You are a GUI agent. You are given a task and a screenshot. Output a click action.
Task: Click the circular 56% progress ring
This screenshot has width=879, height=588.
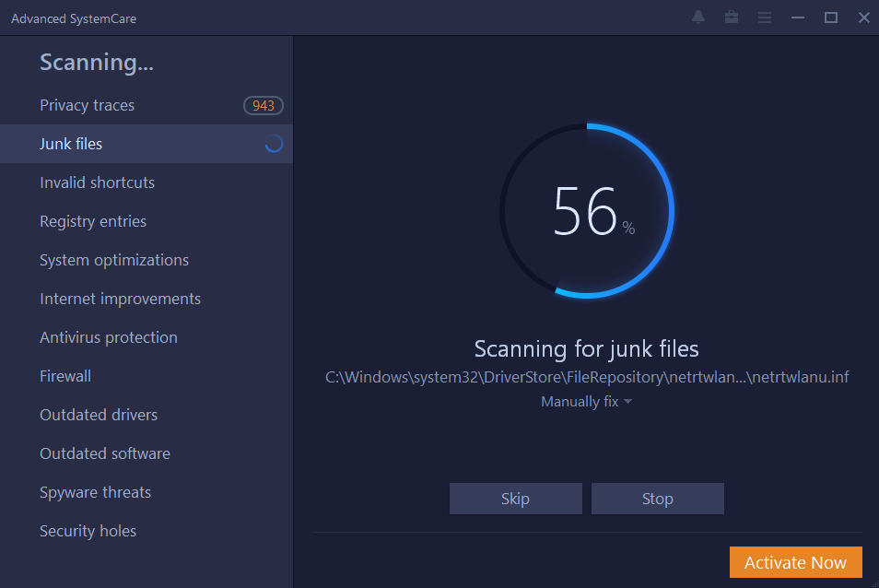tap(586, 211)
